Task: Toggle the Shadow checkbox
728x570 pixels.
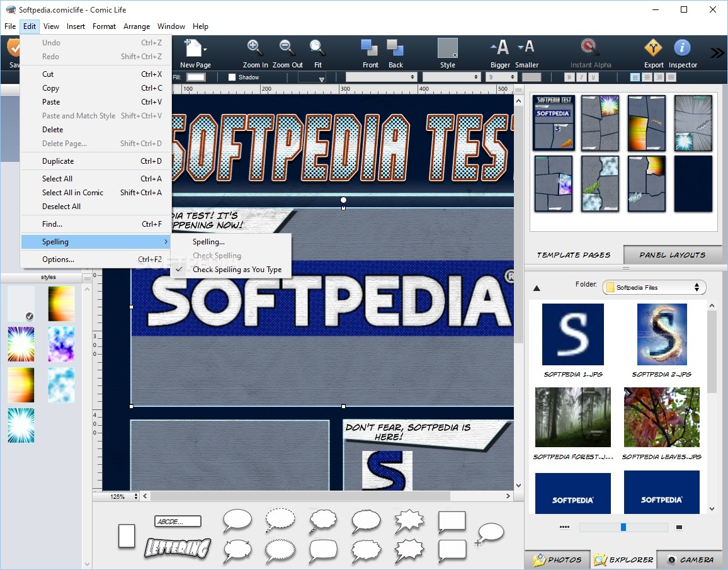Action: pyautogui.click(x=232, y=77)
